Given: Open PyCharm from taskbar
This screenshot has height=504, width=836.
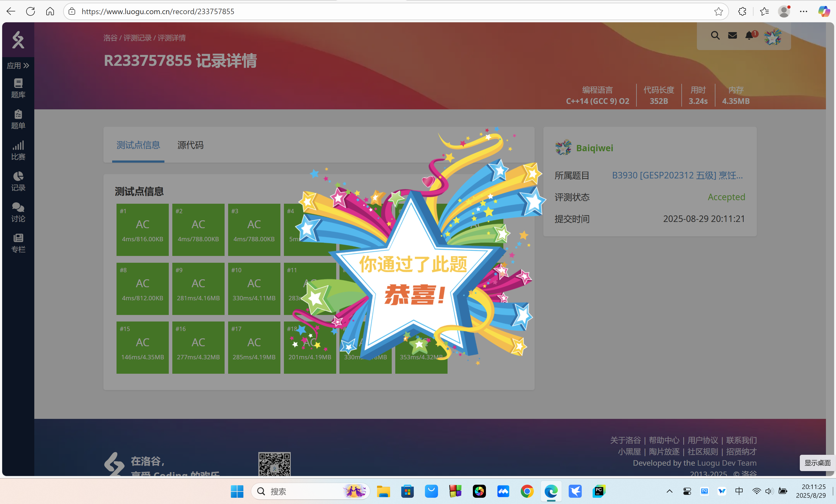Looking at the screenshot, I should click(599, 491).
